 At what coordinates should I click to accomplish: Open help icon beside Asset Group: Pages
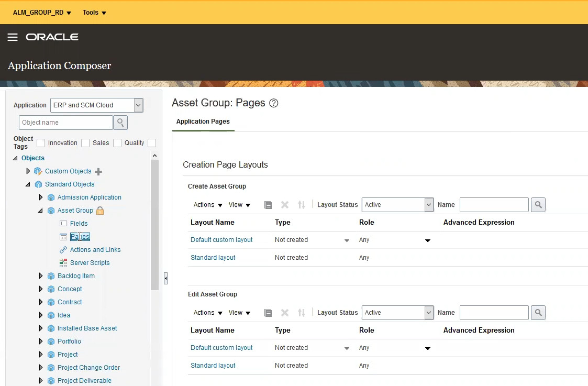coord(274,103)
